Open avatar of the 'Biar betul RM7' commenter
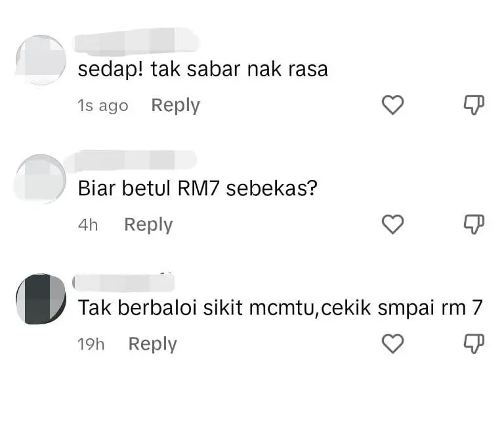 tap(40, 179)
